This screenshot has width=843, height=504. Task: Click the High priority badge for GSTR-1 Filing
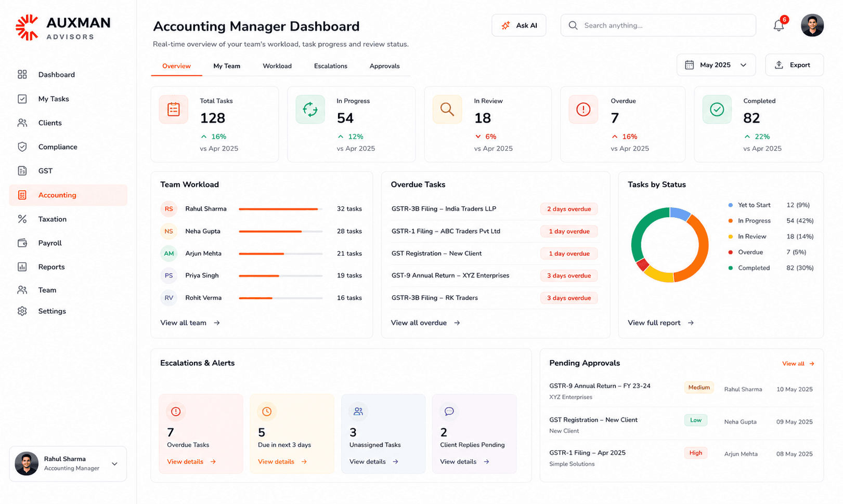696,453
